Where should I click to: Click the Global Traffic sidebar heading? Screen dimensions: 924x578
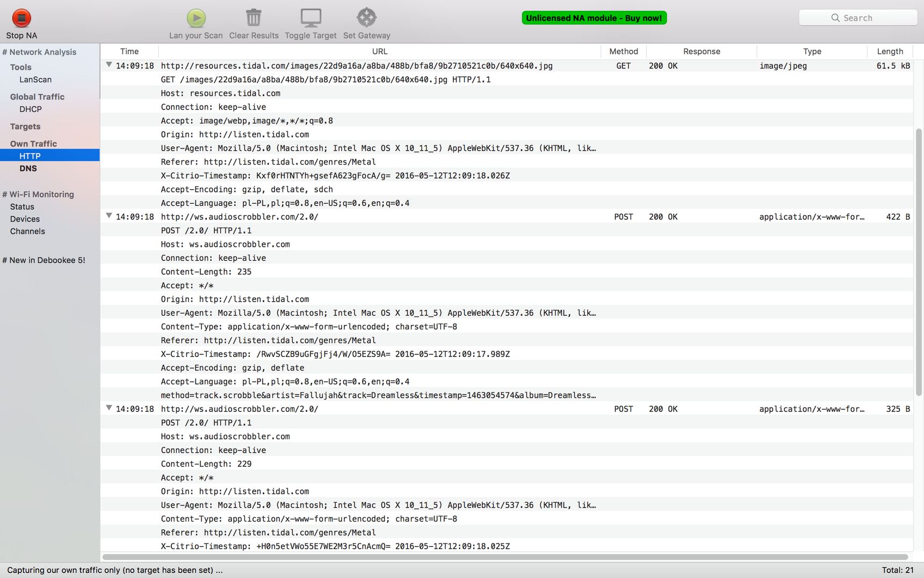coord(37,97)
